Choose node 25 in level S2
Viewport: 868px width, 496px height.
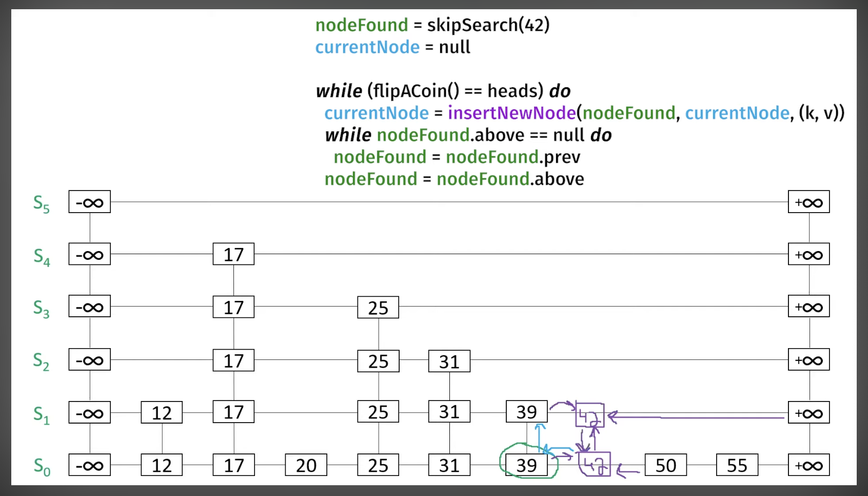378,361
